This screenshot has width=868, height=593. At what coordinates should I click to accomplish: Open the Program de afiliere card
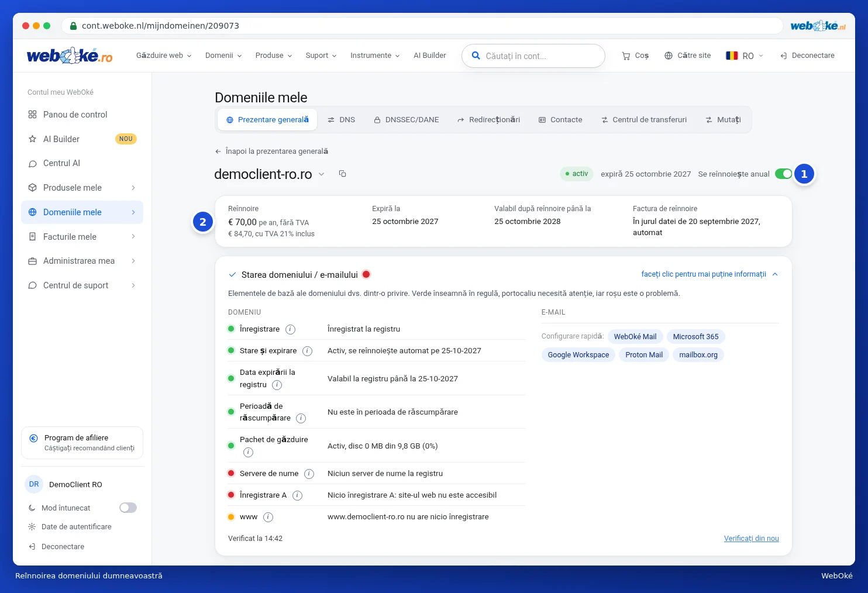pos(82,443)
